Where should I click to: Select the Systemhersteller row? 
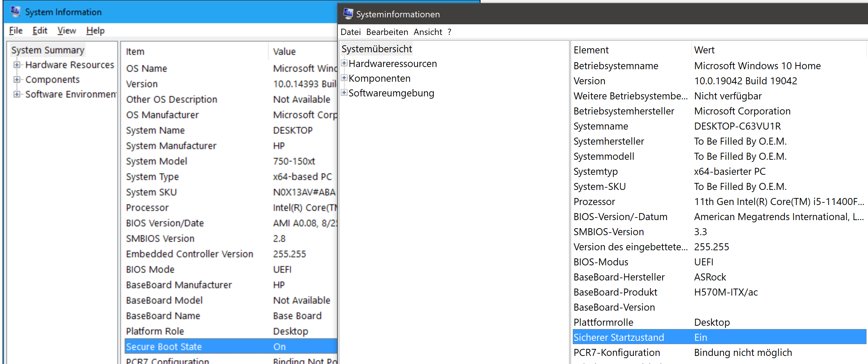[x=719, y=141]
